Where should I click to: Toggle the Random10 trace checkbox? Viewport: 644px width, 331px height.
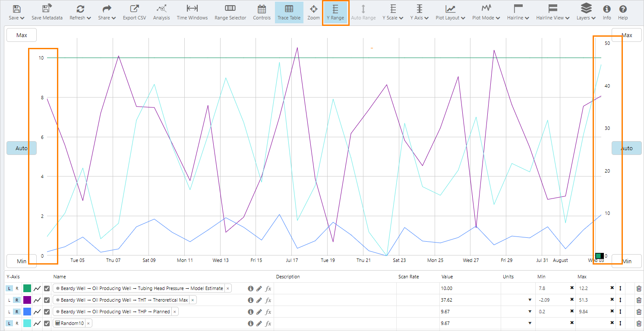[x=47, y=323]
